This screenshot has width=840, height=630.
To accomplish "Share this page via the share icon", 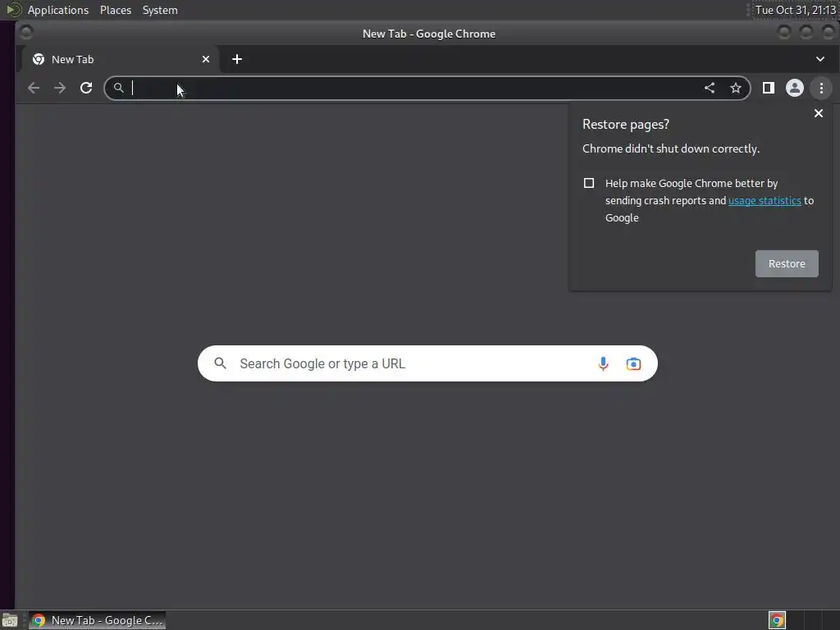I will click(x=710, y=88).
